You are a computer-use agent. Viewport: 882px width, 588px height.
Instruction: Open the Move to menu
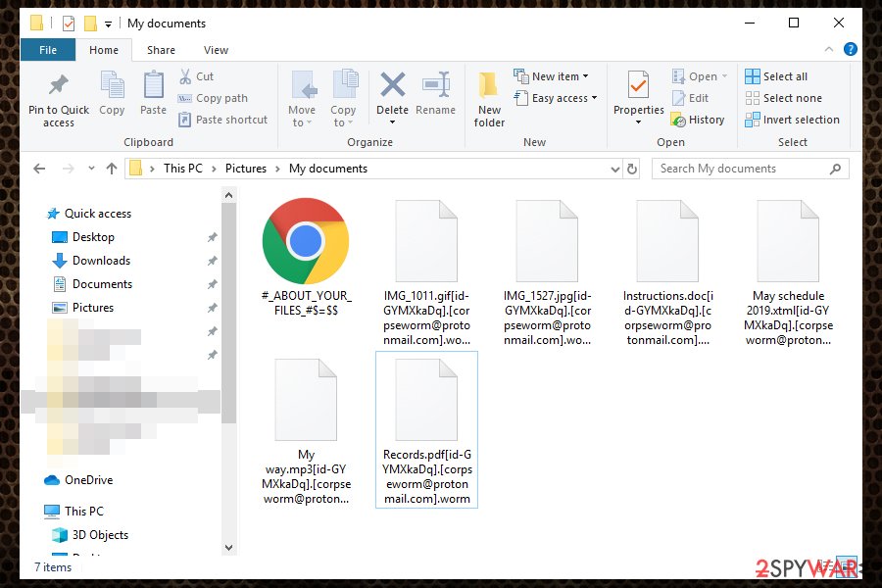point(302,100)
